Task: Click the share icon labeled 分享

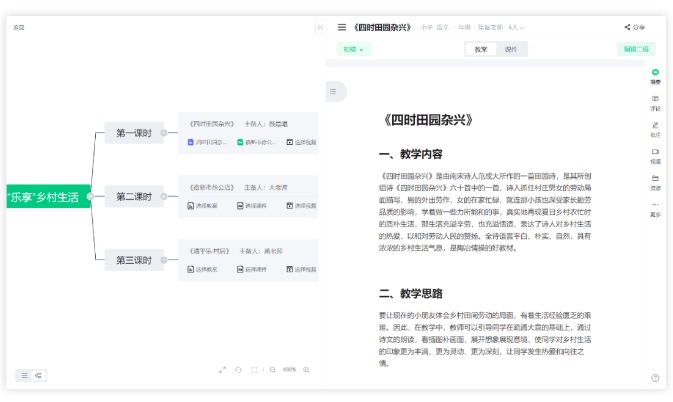Action: pos(634,27)
